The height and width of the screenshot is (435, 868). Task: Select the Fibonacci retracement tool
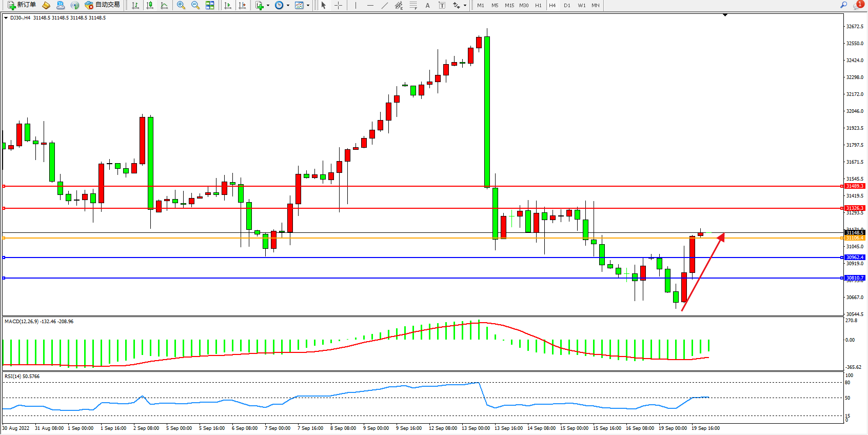[x=413, y=5]
